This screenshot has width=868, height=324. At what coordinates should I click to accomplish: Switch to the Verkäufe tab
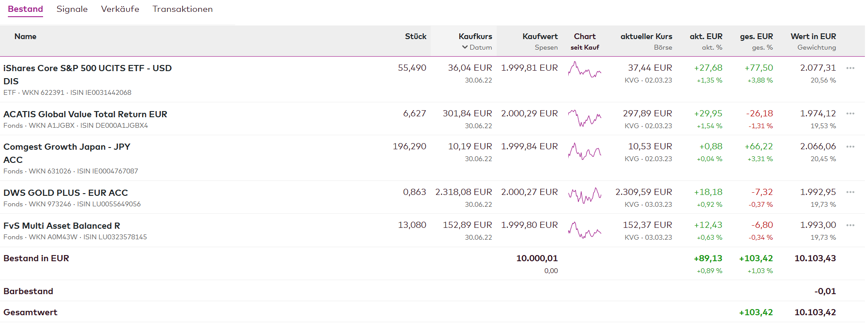[x=120, y=9]
